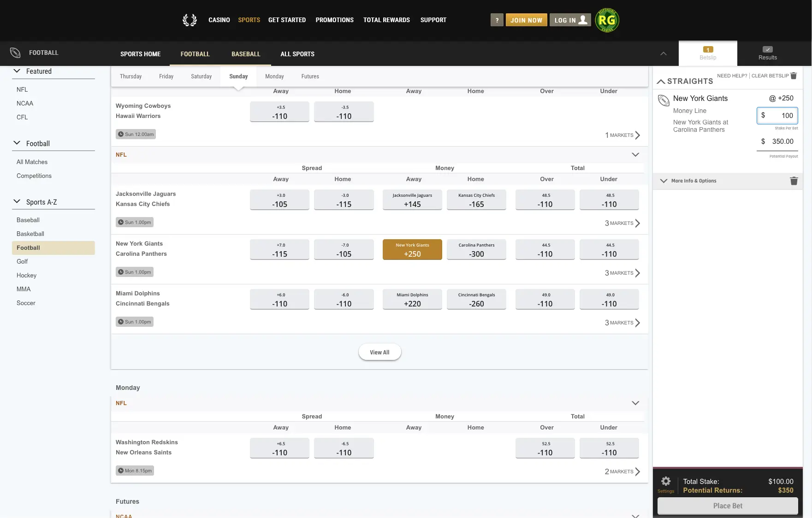The height and width of the screenshot is (518, 812).
Task: Open SUPPORT in top navigation
Action: click(x=433, y=20)
